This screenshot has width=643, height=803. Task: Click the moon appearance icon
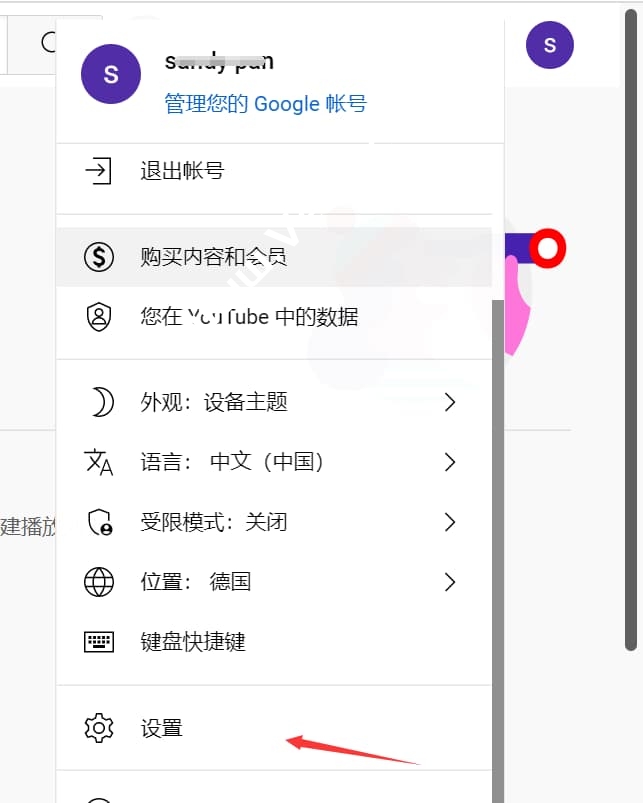[102, 402]
